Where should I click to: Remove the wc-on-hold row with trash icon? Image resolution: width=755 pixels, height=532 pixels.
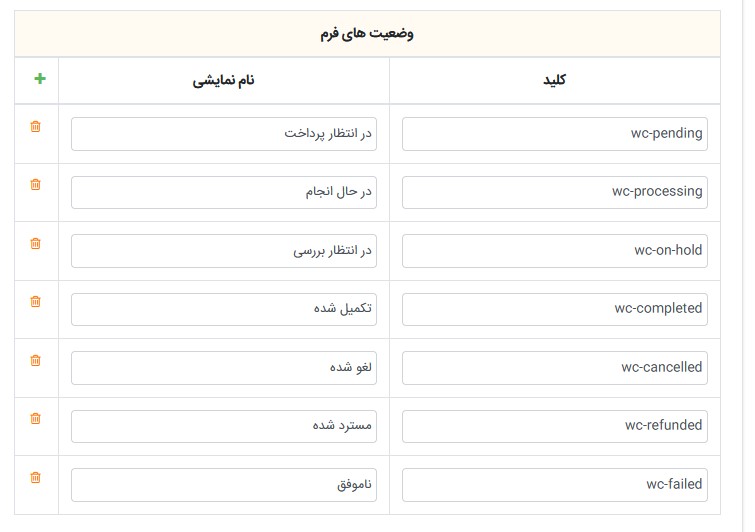36,244
